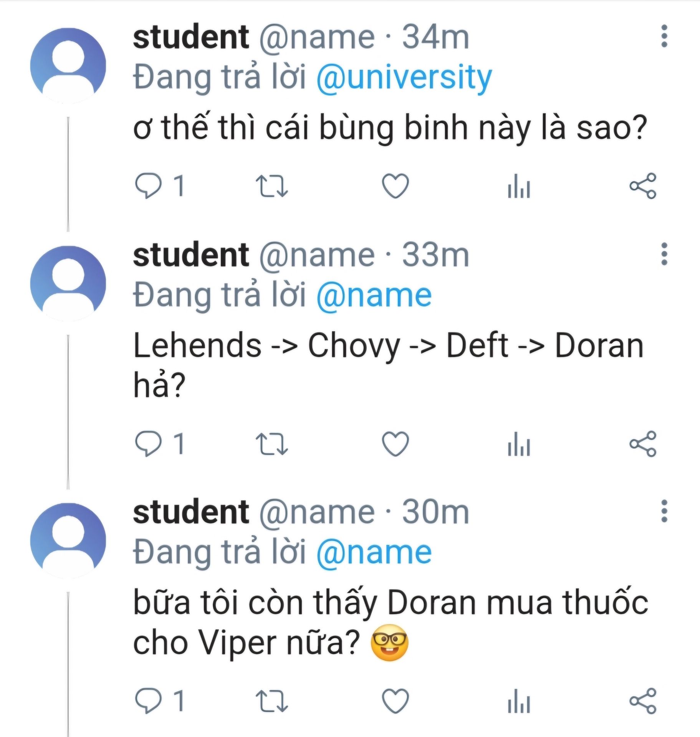Retweet the 'bùng binh' tweet
This screenshot has height=737, width=700.
pos(271,186)
